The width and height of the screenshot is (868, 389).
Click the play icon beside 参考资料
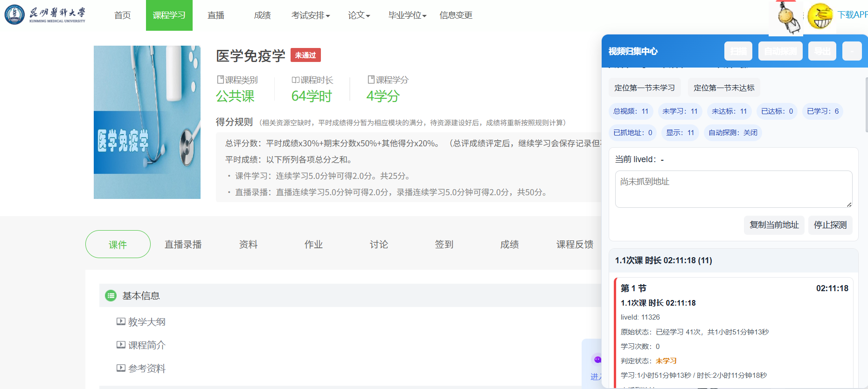[x=121, y=368]
